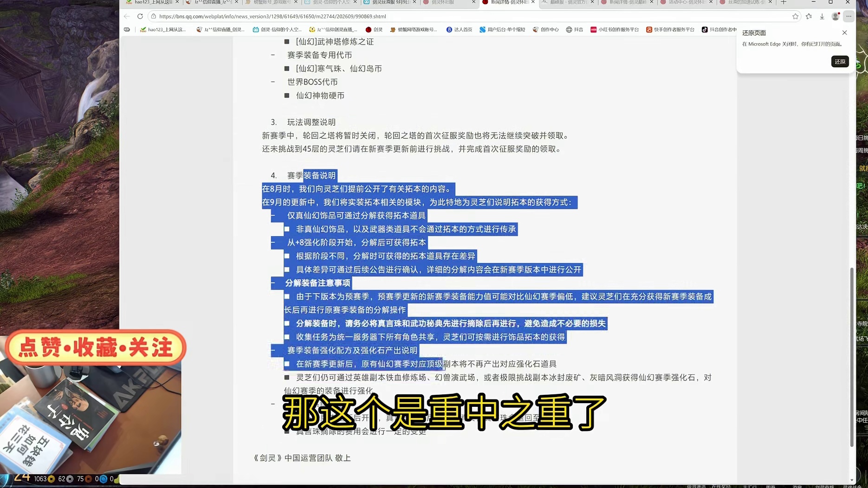Click the signature 《剑灵》中国运营团队 敬上

click(302, 458)
